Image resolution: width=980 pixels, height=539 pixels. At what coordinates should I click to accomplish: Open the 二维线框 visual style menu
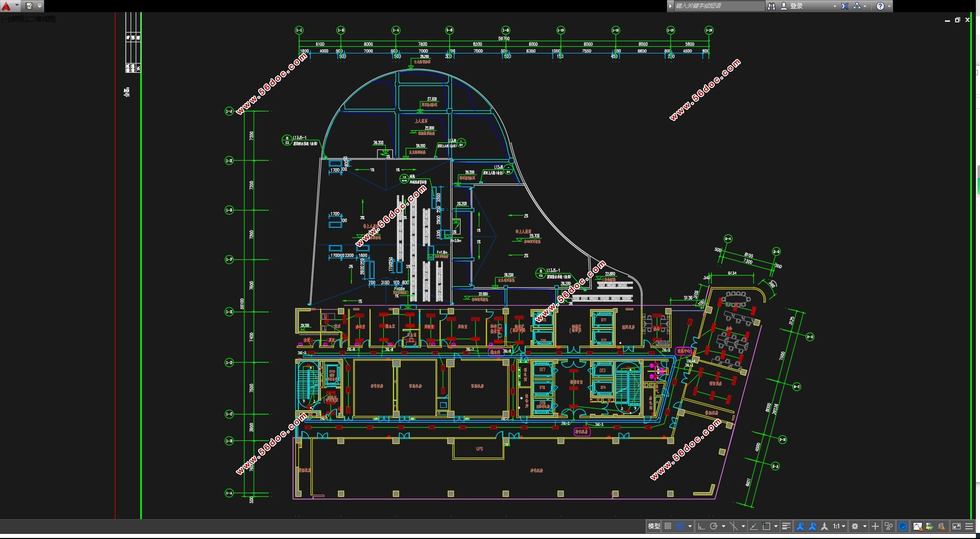pos(42,19)
